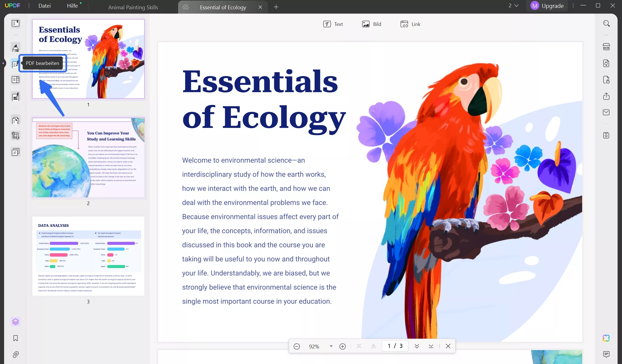The image size is (622, 364).
Task: Click the OCR recognize text icon
Action: click(606, 47)
